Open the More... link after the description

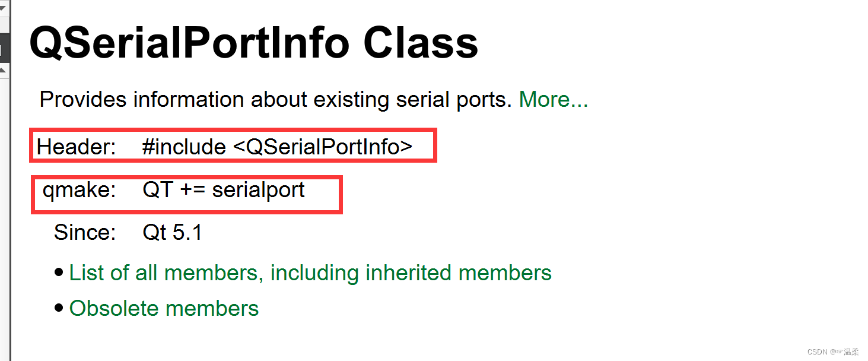coord(553,100)
